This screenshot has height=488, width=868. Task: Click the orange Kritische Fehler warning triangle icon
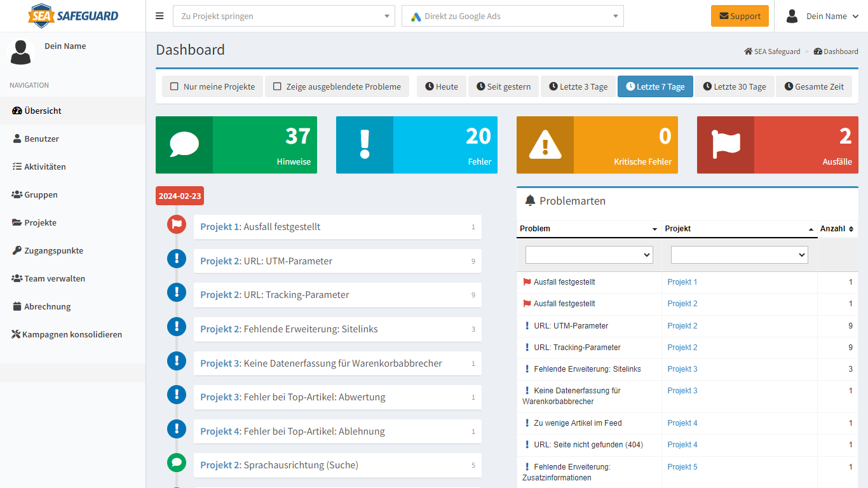coord(545,145)
